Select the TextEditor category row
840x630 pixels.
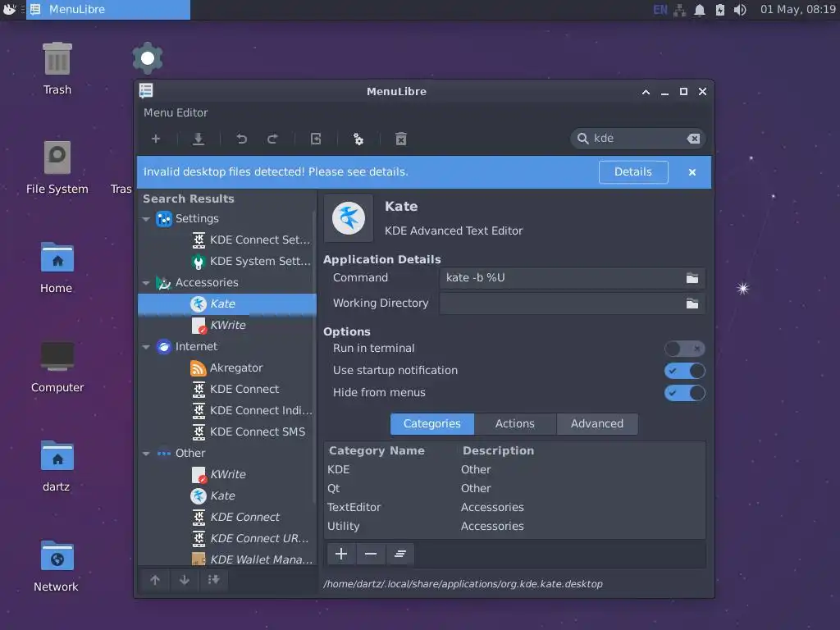[515, 507]
